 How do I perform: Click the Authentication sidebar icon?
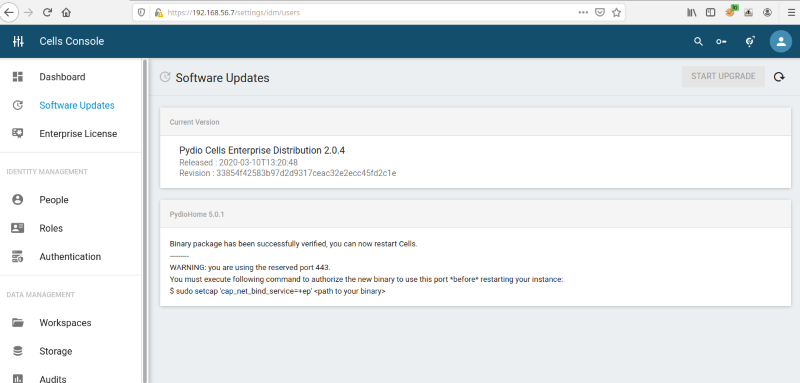coord(18,257)
